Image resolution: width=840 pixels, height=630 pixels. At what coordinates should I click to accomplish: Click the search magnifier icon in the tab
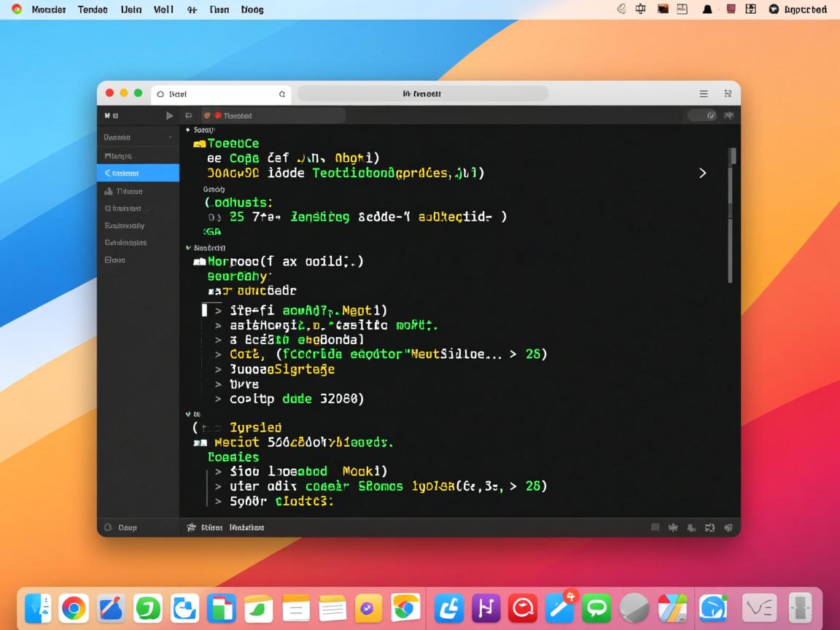(282, 94)
